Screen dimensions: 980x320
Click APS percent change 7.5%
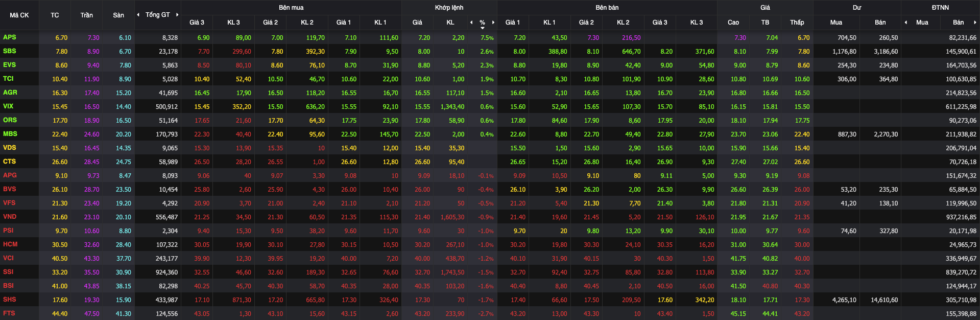pyautogui.click(x=487, y=38)
